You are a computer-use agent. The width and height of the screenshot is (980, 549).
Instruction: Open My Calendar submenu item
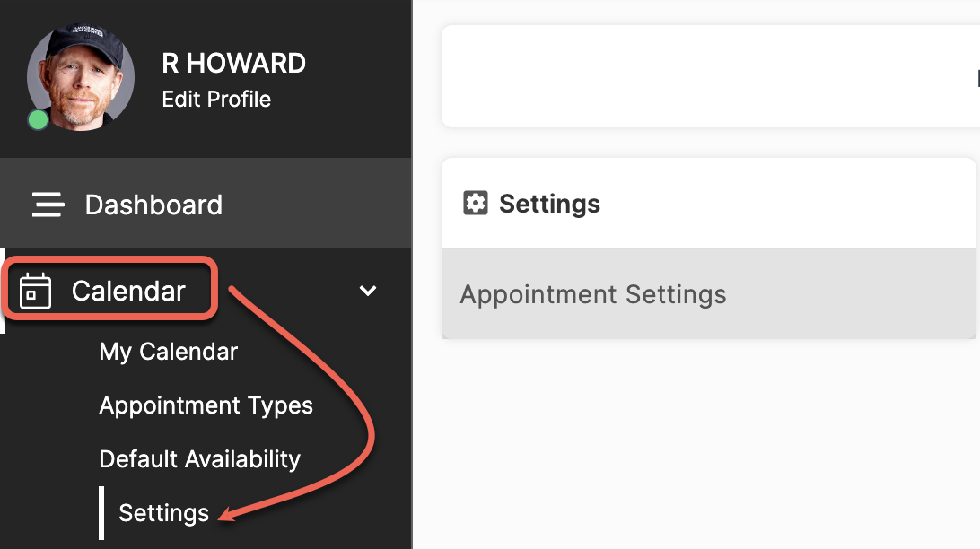168,352
